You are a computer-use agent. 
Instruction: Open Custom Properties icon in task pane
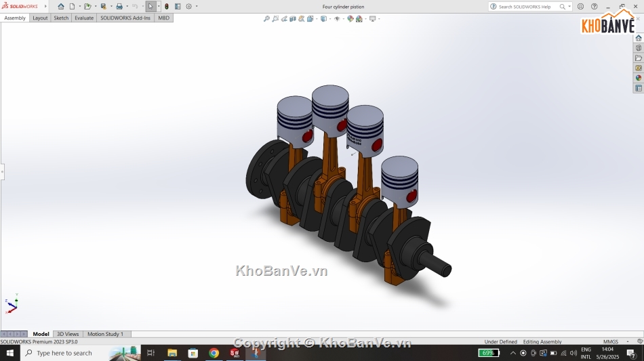coord(639,88)
